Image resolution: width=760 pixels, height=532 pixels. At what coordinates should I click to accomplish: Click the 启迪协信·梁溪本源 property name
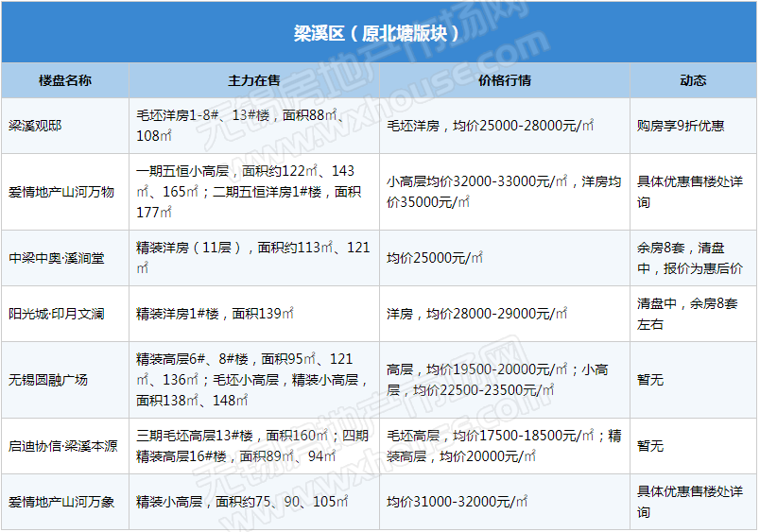tap(62, 446)
